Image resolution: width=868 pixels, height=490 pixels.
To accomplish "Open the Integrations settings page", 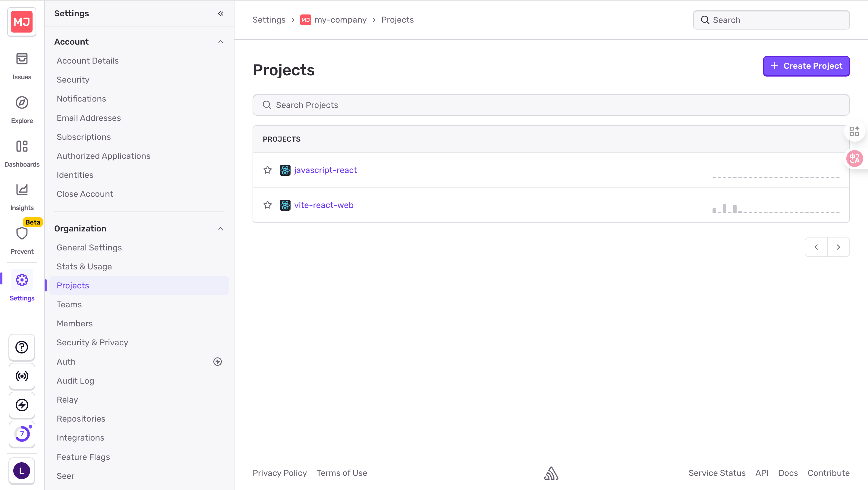I will pos(80,438).
